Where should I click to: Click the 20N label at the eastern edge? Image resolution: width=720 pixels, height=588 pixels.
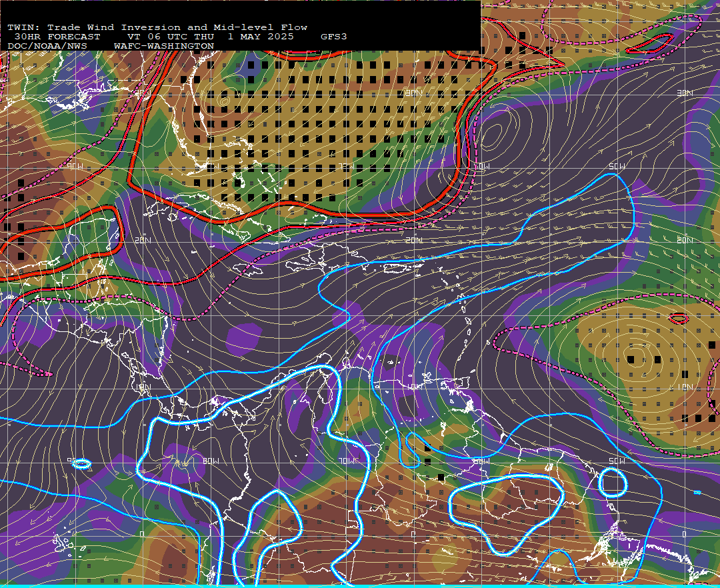tap(685, 240)
